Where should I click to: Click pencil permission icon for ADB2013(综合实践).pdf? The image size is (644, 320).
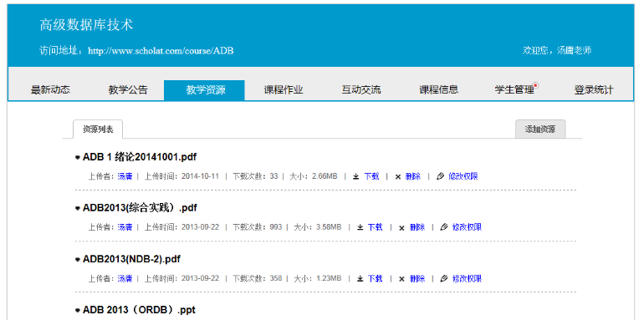[443, 227]
